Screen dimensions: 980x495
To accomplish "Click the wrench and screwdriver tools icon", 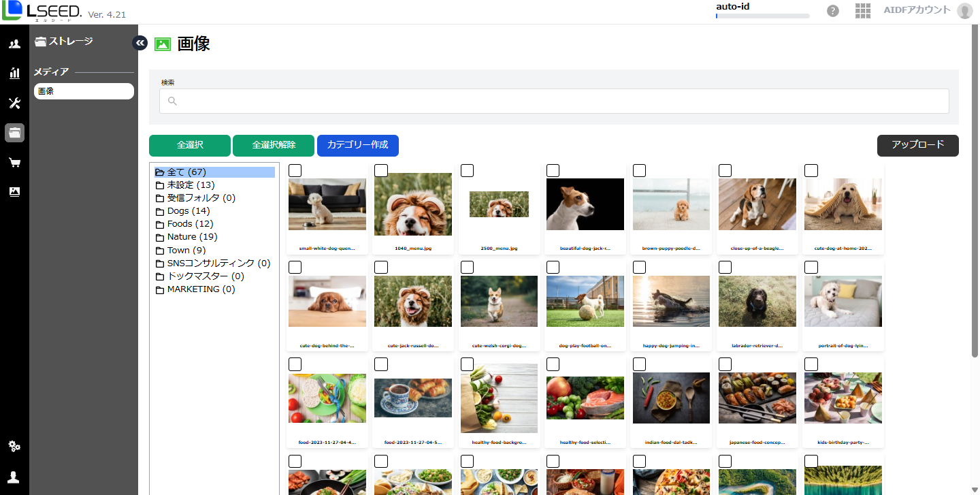I will [x=14, y=103].
